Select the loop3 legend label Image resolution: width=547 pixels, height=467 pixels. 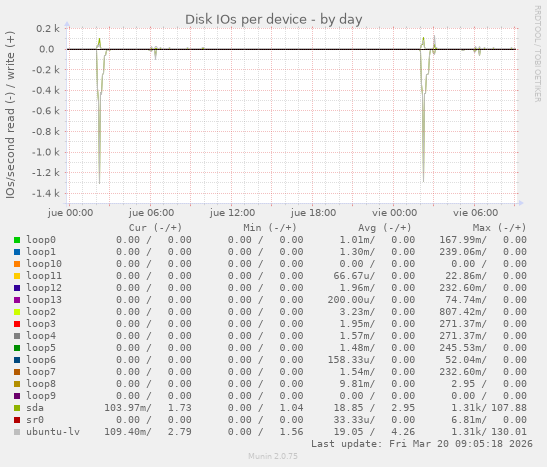(x=41, y=324)
